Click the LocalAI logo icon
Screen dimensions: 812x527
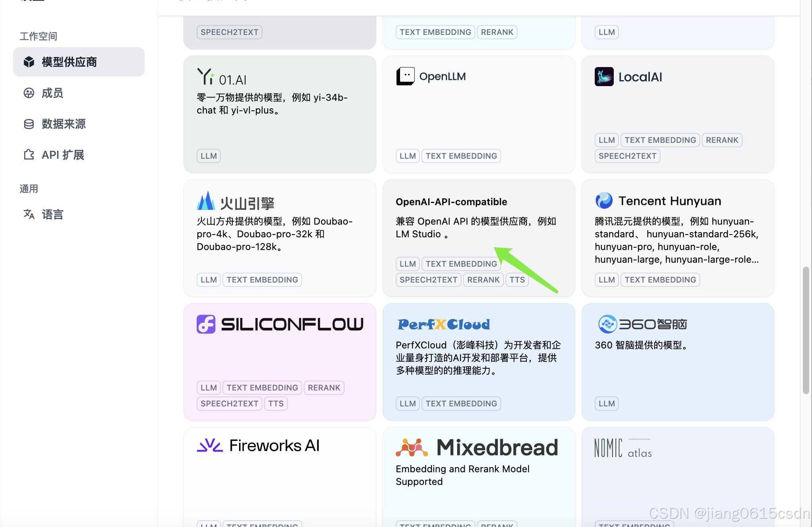pos(604,77)
